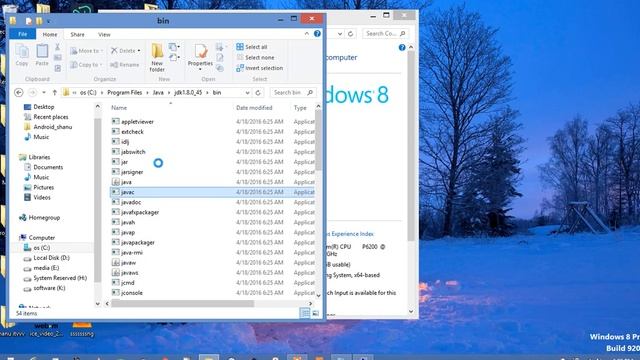Select the appletviewer file
Screen dimensions: 640x360
137,122
